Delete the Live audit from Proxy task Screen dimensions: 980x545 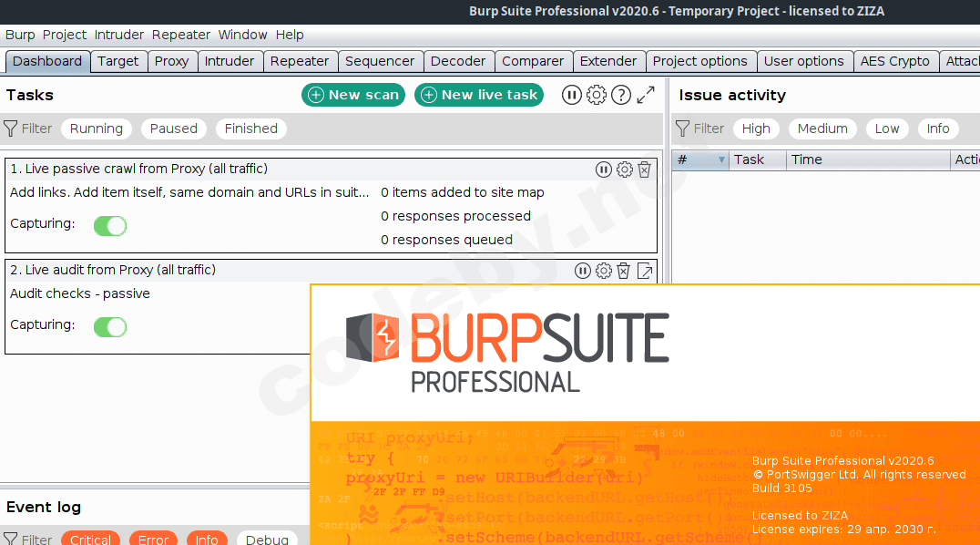click(x=623, y=271)
